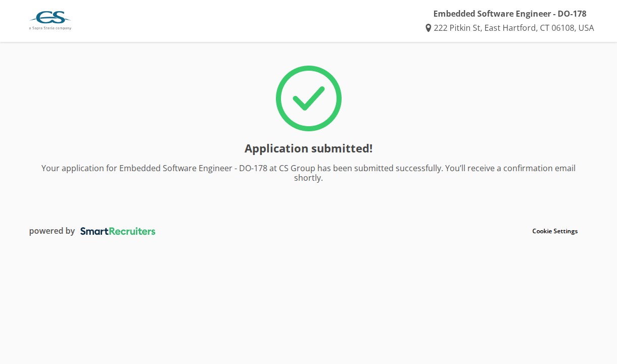617x364 pixels.
Task: Click the "Application submitted!" heading
Action: pos(308,148)
